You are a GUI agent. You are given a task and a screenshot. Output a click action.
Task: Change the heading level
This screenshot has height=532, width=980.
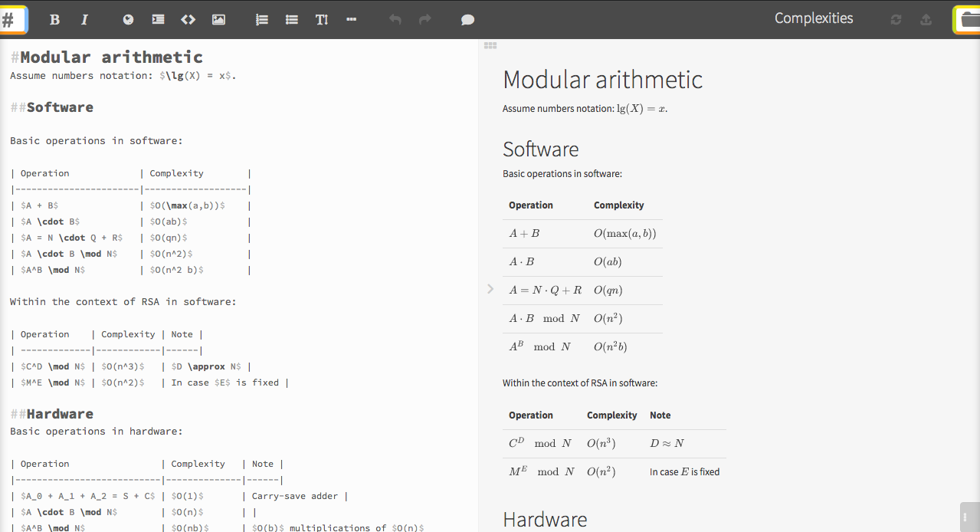tap(322, 19)
